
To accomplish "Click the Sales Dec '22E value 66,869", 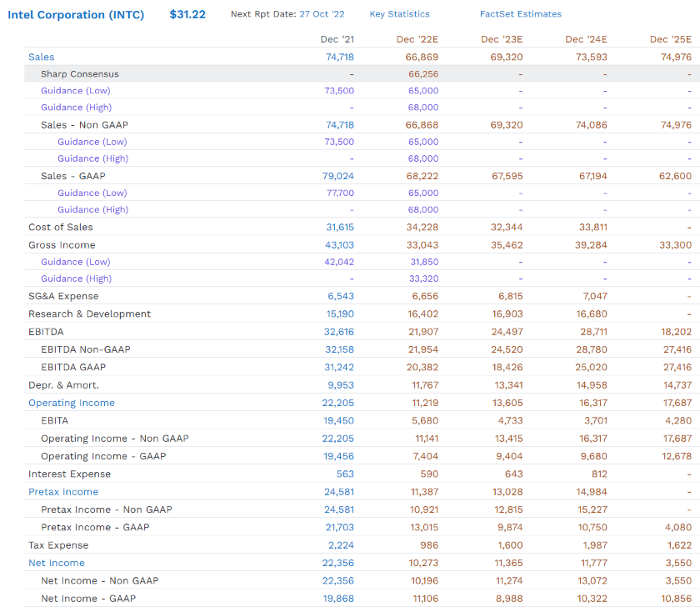I will coord(422,58).
